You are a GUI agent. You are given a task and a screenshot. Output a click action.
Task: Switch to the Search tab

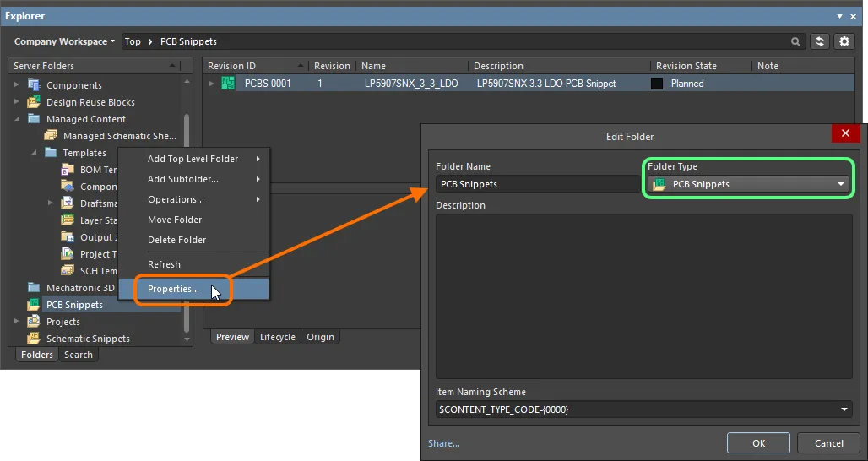pos(78,355)
